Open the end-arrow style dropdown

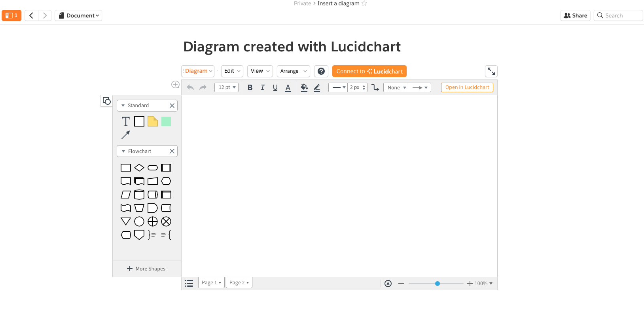coord(419,87)
